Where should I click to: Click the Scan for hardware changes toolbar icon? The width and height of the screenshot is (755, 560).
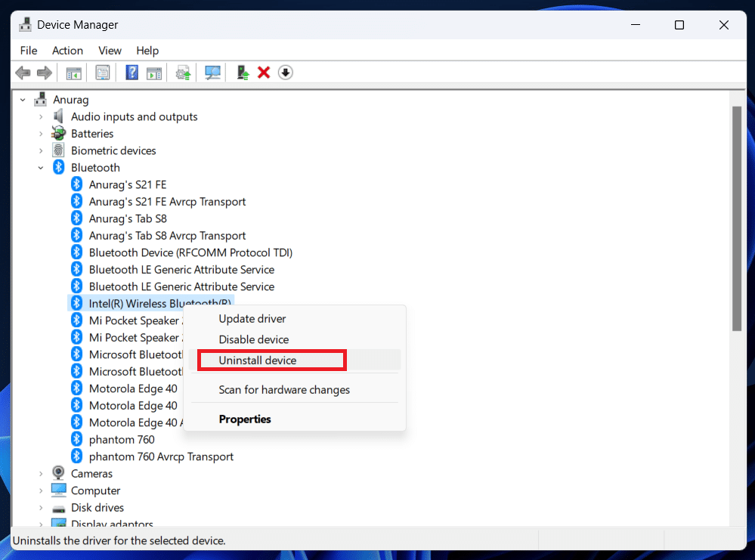click(x=212, y=72)
